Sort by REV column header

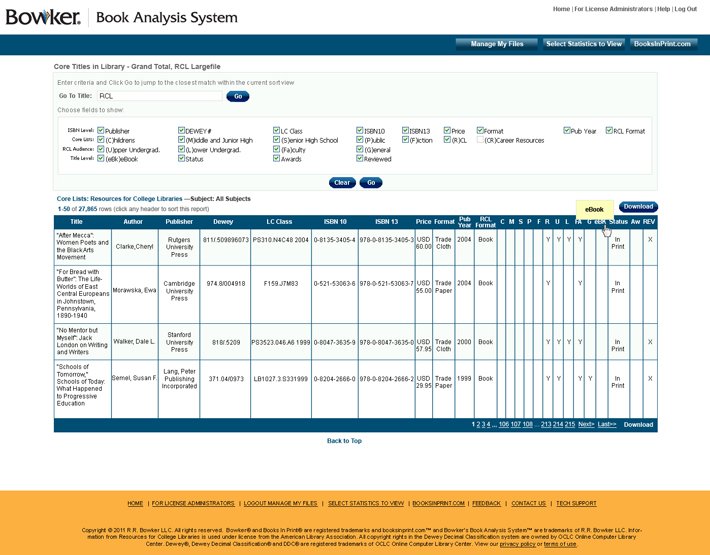tap(649, 222)
